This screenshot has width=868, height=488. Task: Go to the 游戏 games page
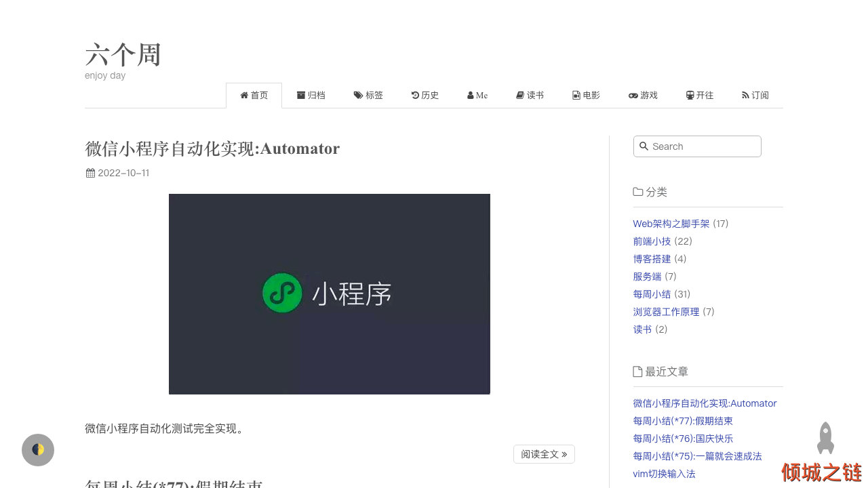[x=643, y=96]
